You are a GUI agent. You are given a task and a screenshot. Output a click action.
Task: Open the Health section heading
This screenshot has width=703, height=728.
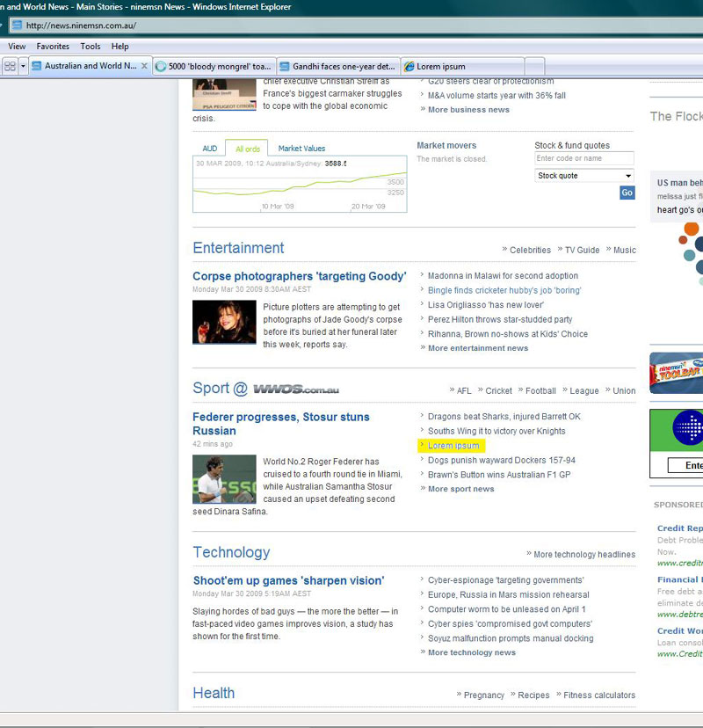click(x=214, y=693)
